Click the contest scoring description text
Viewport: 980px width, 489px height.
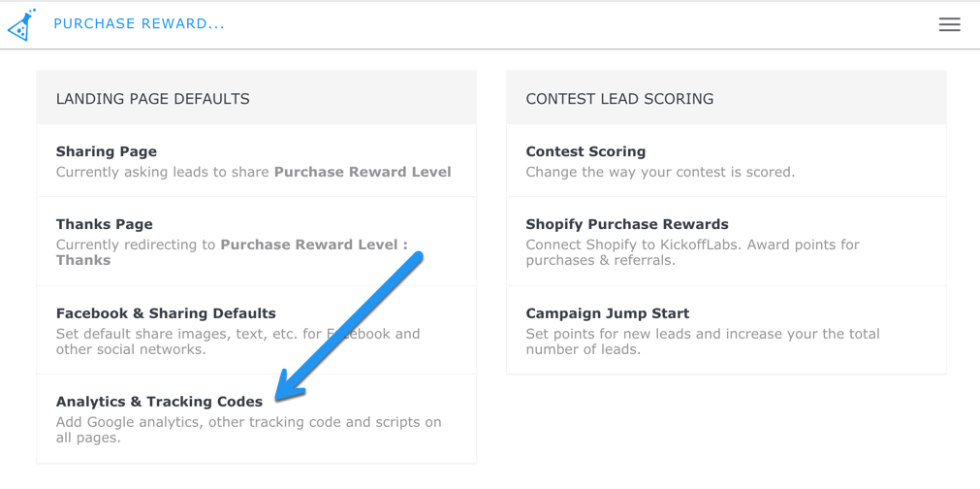[x=660, y=172]
